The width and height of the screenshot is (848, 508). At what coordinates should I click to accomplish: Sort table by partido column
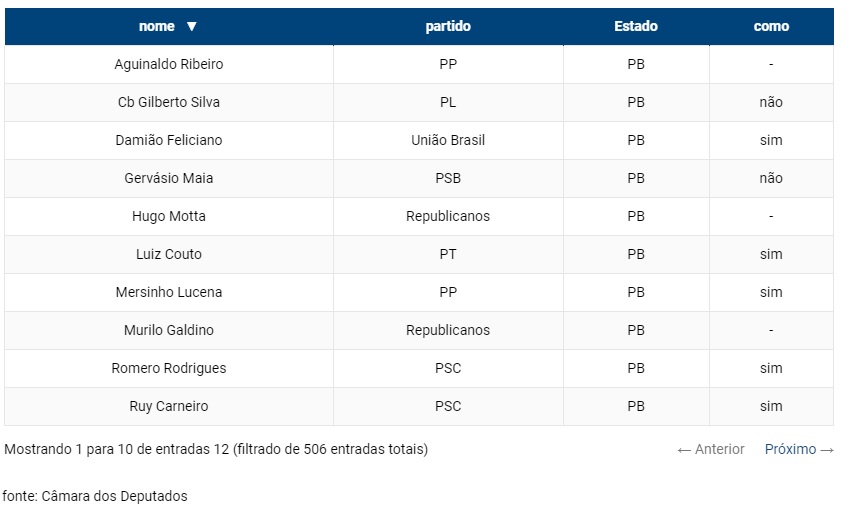click(448, 27)
